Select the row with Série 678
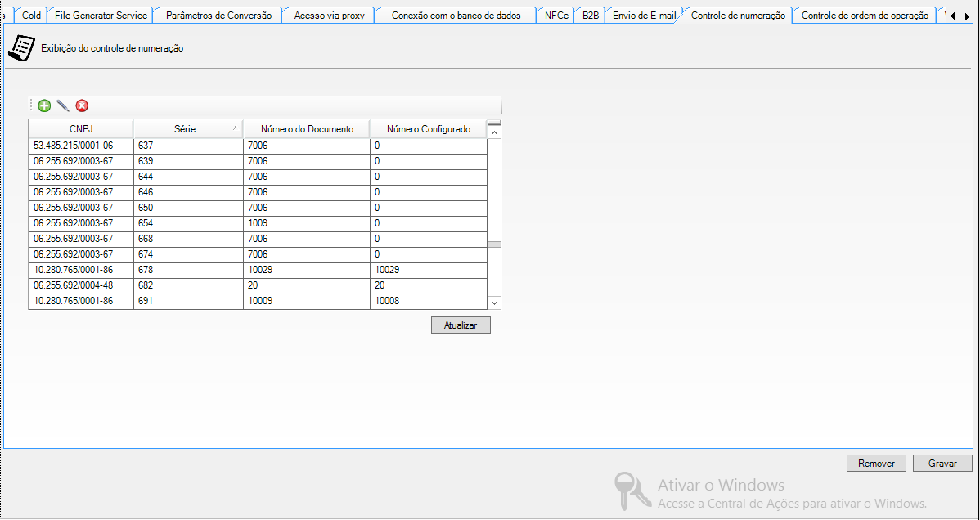Viewport: 980px width, 520px height. coord(187,270)
